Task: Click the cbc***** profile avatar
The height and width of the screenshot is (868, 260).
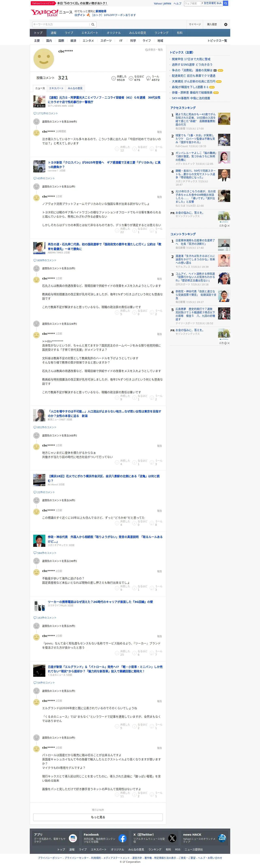Action: pos(44,59)
